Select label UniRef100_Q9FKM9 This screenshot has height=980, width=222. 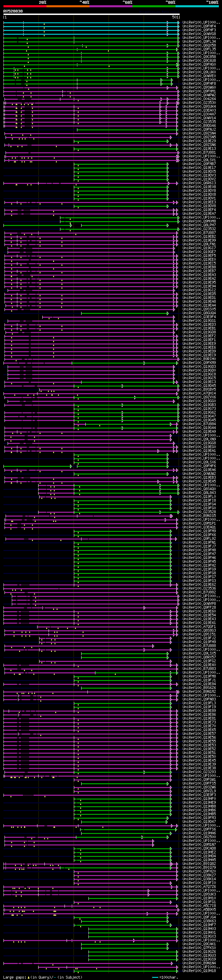(199, 363)
